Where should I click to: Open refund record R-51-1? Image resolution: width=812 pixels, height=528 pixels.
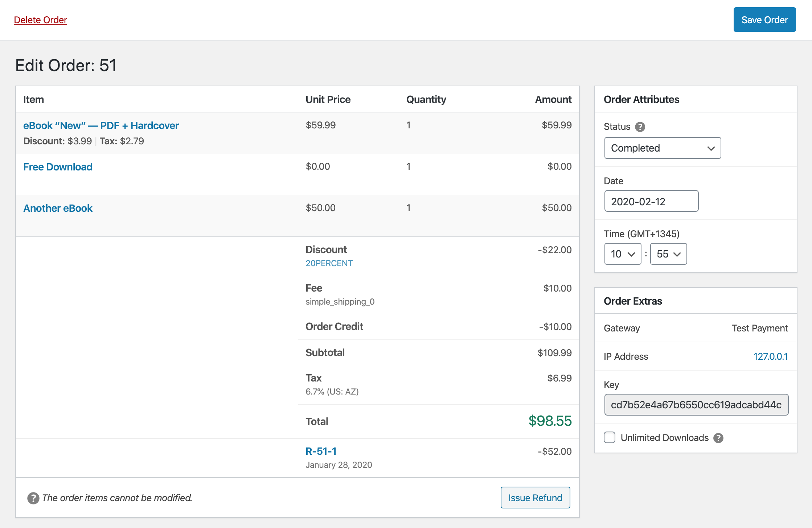pos(321,451)
